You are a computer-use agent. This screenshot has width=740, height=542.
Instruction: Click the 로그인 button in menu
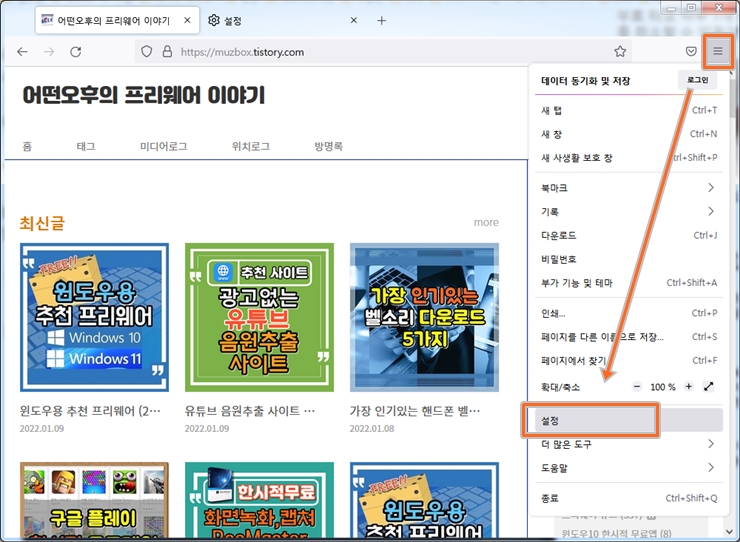pos(697,80)
